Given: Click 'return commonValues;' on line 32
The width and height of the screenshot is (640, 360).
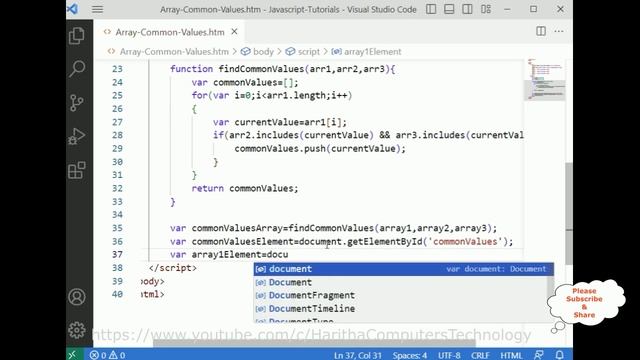Looking at the screenshot, I should [245, 189].
